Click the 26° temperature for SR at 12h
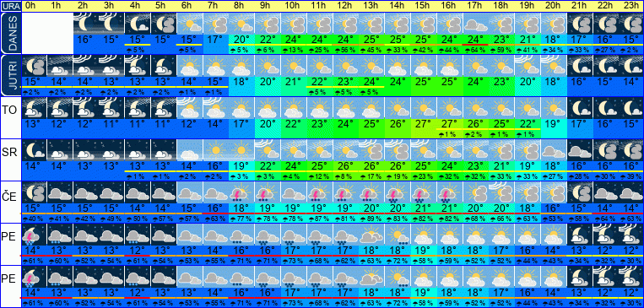The width and height of the screenshot is (644, 308). click(345, 166)
